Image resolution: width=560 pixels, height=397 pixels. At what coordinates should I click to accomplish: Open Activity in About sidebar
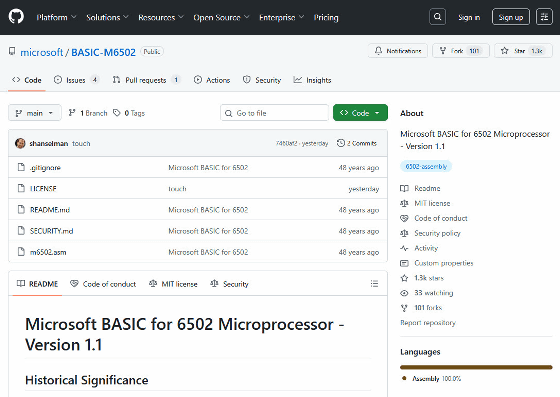(x=419, y=248)
